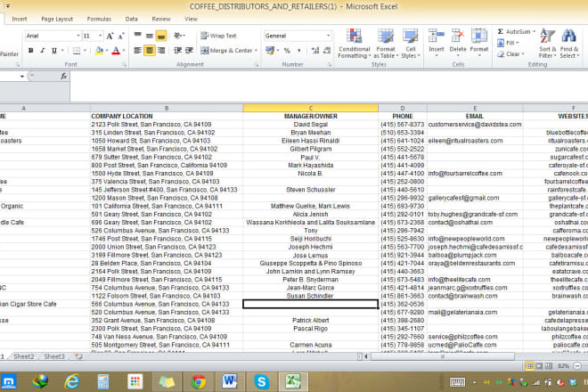
Task: Click Decrease Font Size icon
Action: pyautogui.click(x=121, y=36)
